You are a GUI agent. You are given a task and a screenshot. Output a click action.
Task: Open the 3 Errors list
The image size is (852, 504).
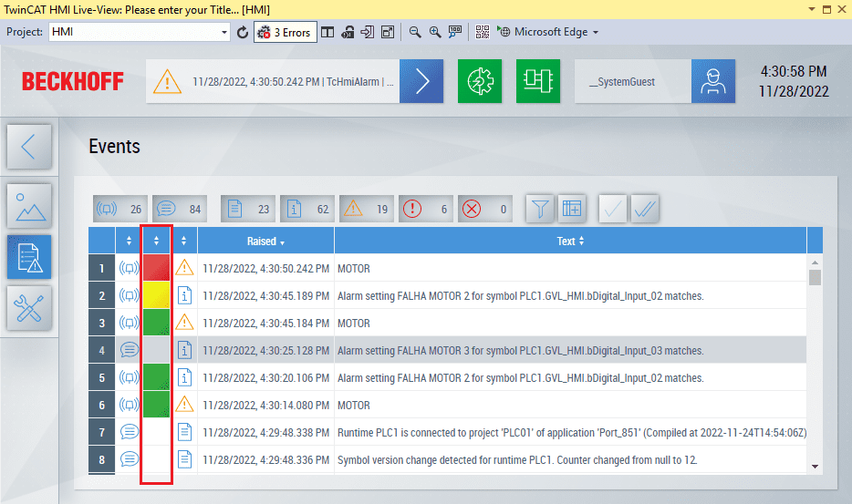pyautogui.click(x=286, y=33)
